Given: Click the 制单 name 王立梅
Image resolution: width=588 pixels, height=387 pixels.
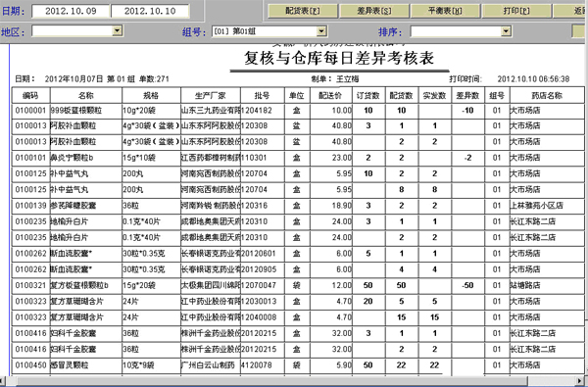Looking at the screenshot, I should 347,79.
